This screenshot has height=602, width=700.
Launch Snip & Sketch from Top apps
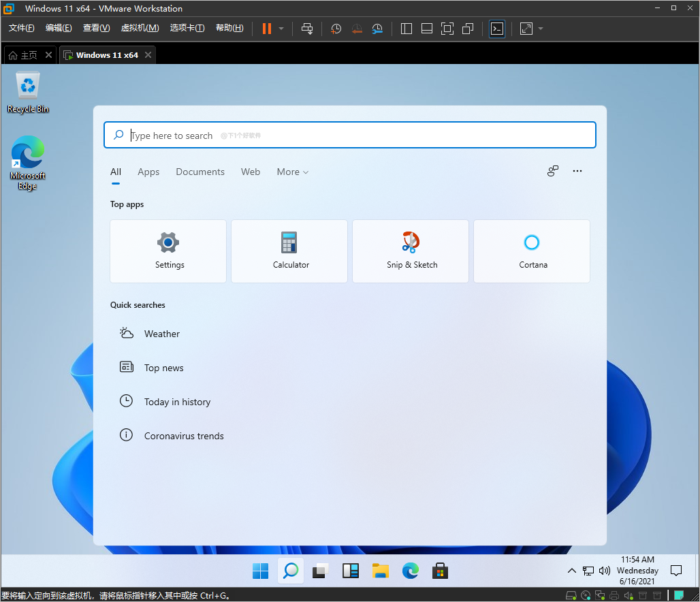point(411,251)
